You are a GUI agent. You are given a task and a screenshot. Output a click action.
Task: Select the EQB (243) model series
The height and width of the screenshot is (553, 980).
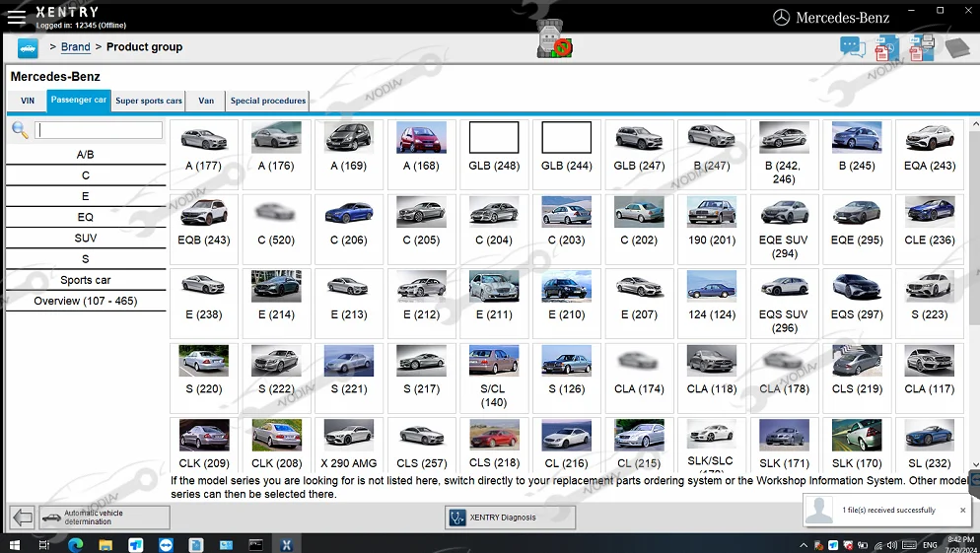(204, 229)
